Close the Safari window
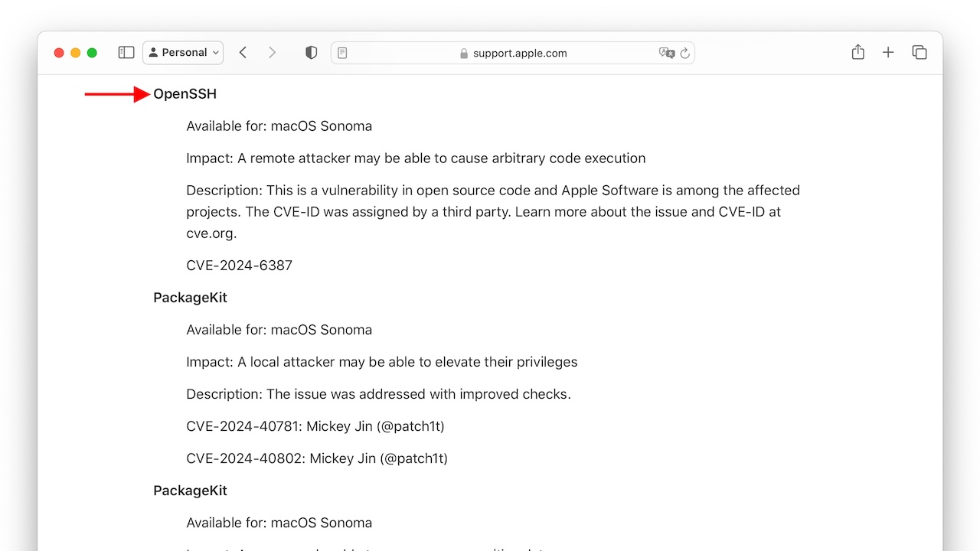The image size is (980, 551). click(x=59, y=53)
